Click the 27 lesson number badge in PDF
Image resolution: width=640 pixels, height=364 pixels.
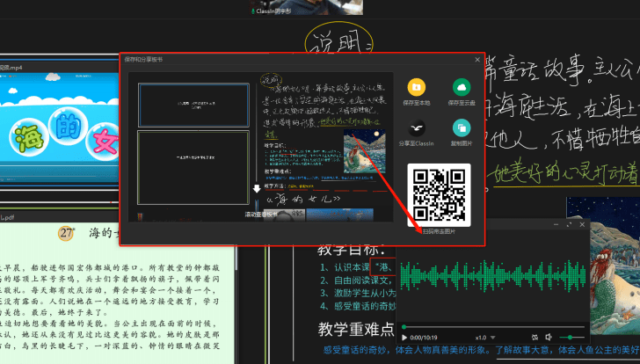(x=66, y=233)
